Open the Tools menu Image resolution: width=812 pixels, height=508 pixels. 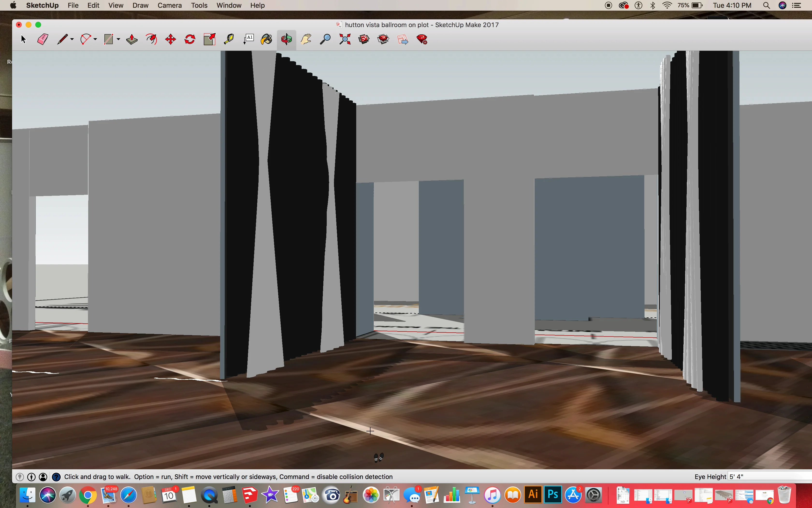click(x=199, y=5)
